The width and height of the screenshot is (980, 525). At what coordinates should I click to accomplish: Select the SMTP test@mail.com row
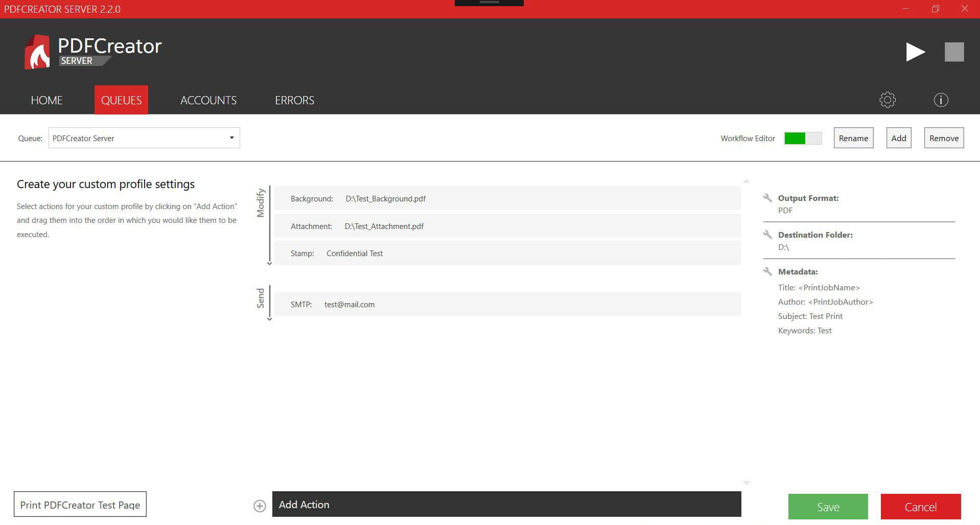tap(507, 304)
